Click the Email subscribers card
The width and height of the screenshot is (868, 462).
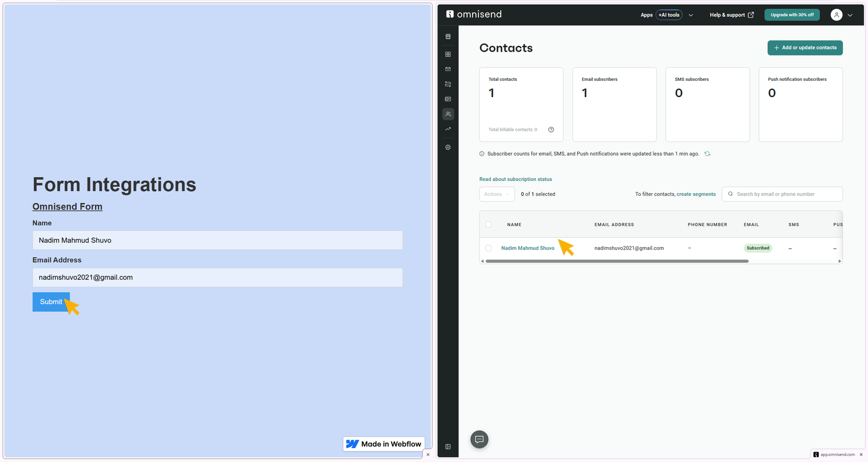(x=615, y=105)
